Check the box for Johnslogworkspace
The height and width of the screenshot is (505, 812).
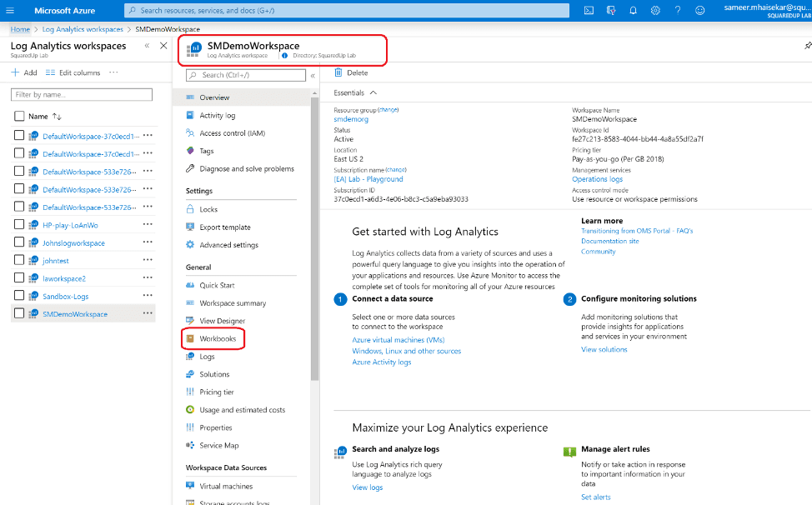tap(19, 242)
